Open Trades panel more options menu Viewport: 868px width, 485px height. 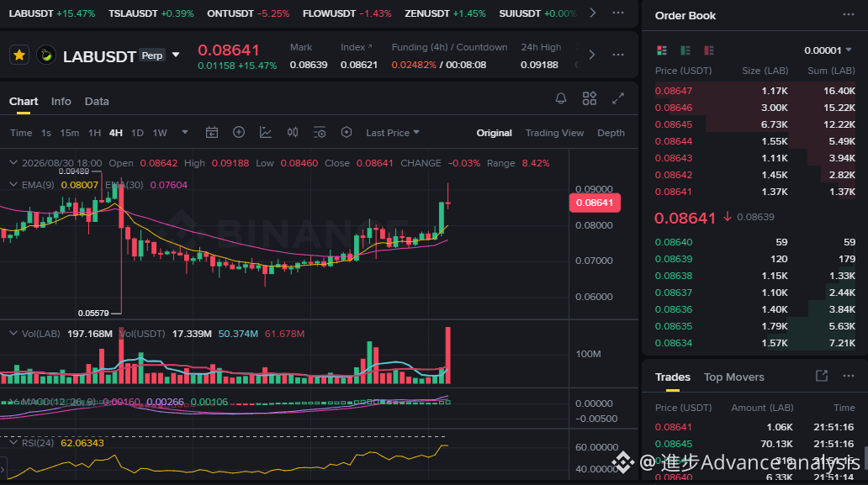tap(849, 376)
